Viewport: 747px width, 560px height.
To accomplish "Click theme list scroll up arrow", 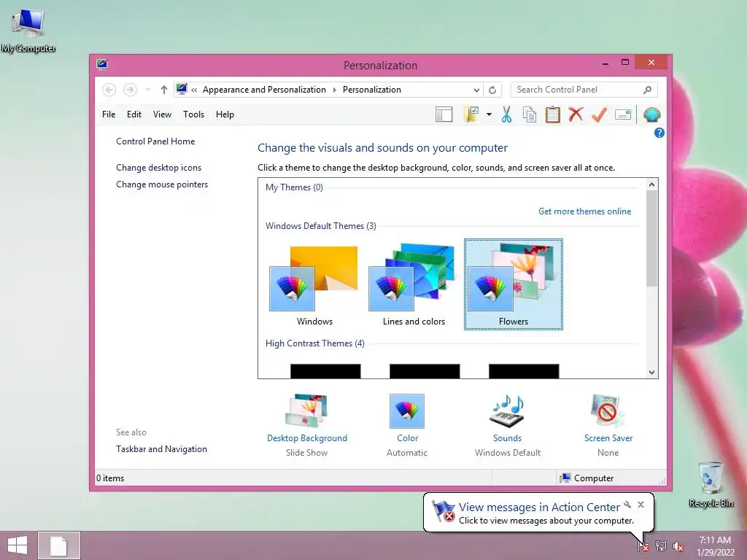I will [x=651, y=184].
